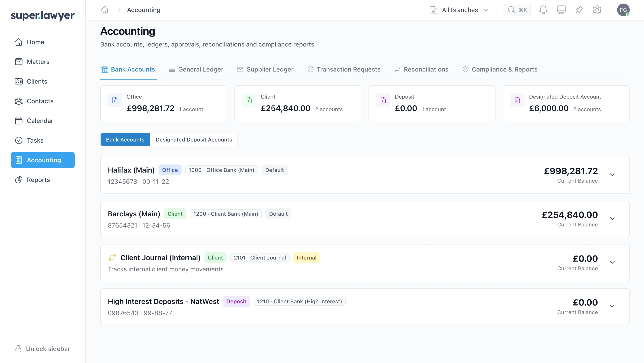Open settings gear icon
The image size is (644, 363).
(597, 10)
